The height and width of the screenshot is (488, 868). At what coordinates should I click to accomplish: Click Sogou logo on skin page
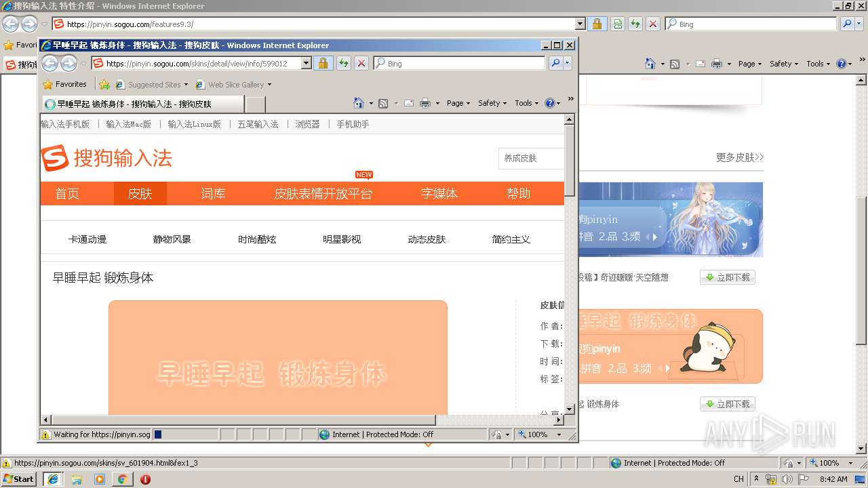(x=106, y=158)
